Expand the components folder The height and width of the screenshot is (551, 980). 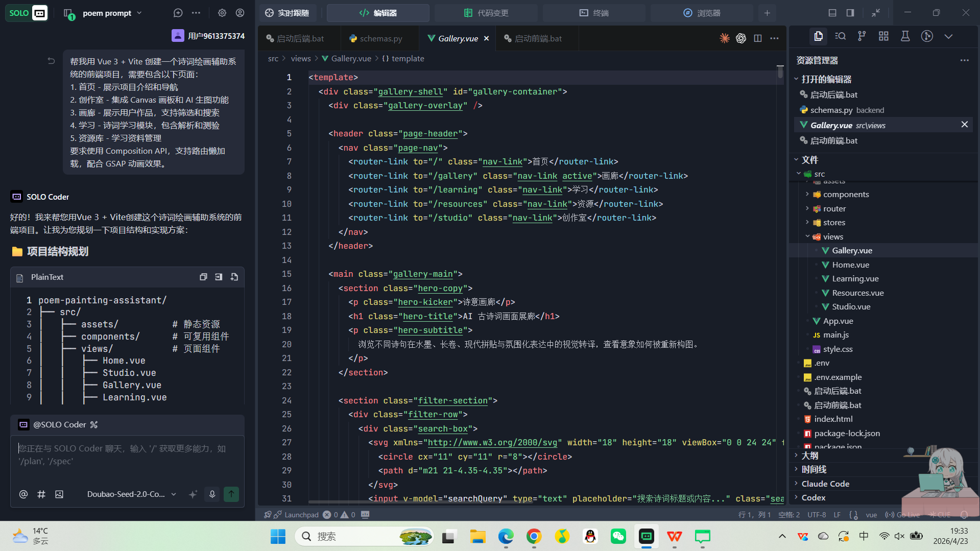pyautogui.click(x=846, y=195)
